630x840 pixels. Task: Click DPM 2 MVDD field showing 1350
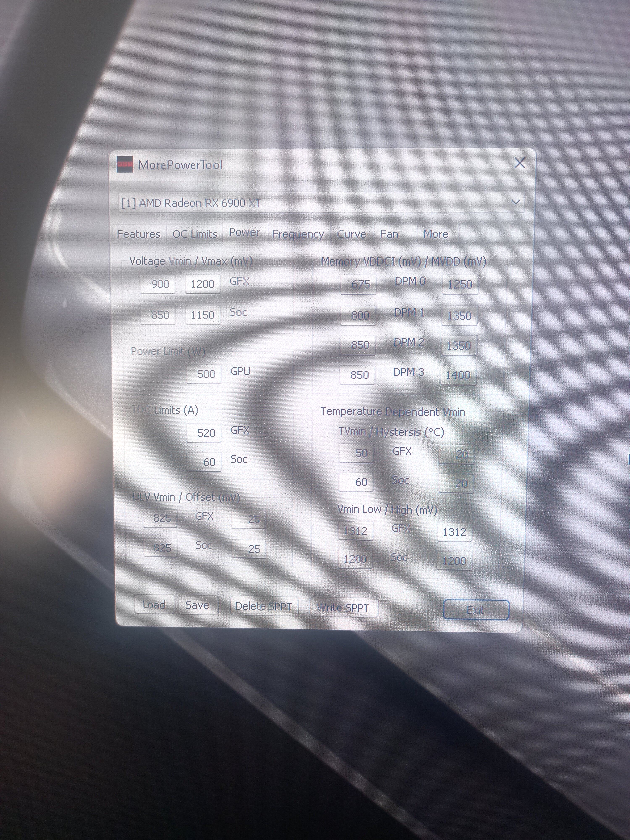pyautogui.click(x=459, y=346)
